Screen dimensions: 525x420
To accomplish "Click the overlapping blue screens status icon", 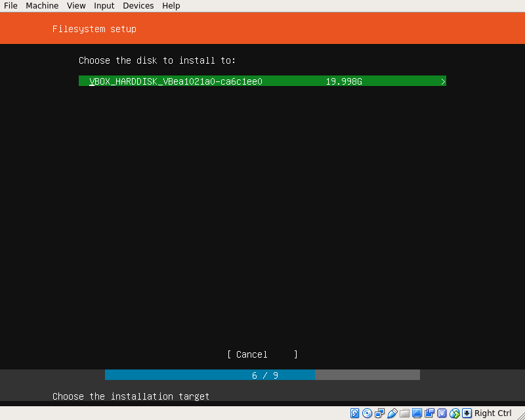I will click(x=430, y=413).
